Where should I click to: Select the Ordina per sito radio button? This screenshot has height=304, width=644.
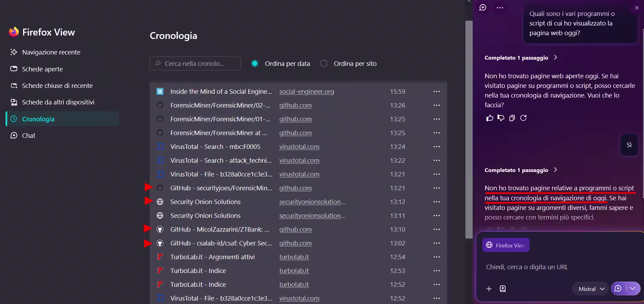[x=324, y=63]
